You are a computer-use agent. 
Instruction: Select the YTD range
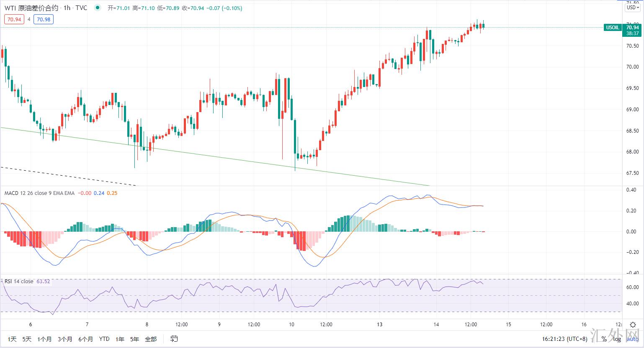click(104, 339)
